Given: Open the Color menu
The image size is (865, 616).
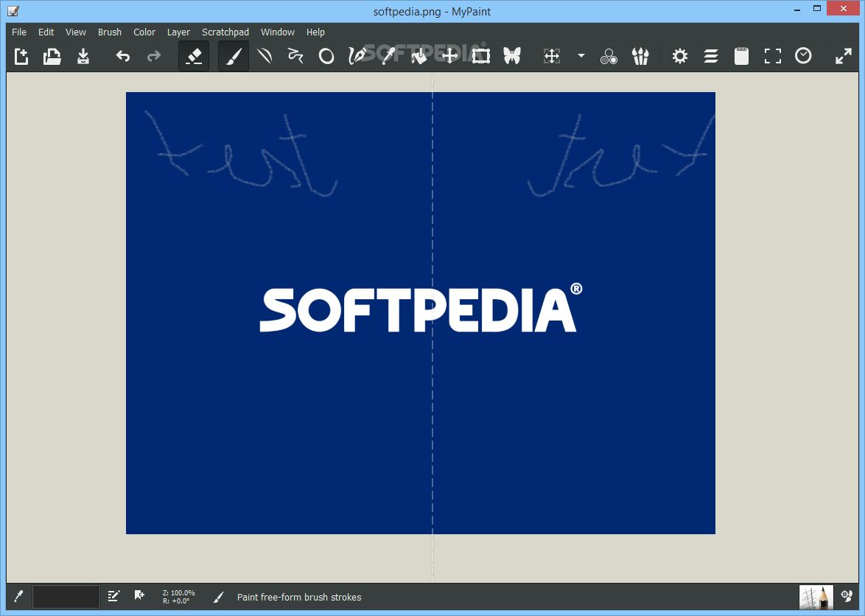Looking at the screenshot, I should (x=144, y=32).
